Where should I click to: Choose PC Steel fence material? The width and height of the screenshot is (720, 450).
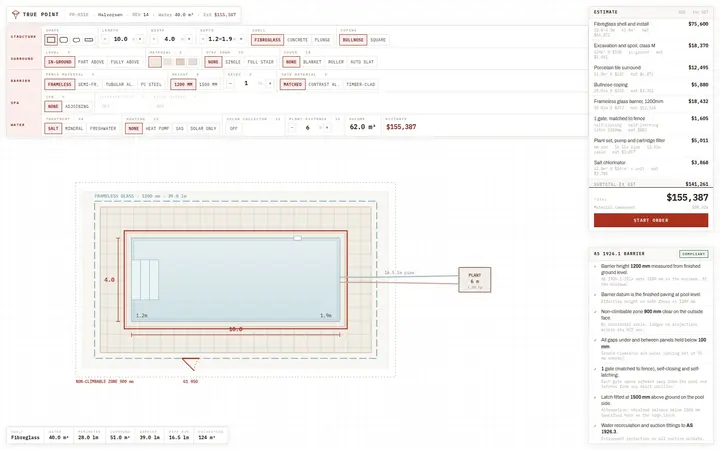151,84
